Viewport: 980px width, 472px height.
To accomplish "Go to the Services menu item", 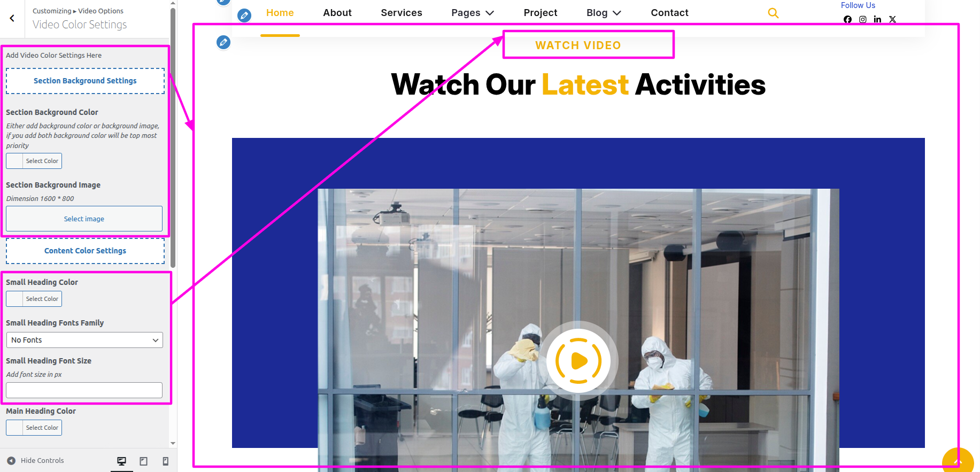I will 402,13.
